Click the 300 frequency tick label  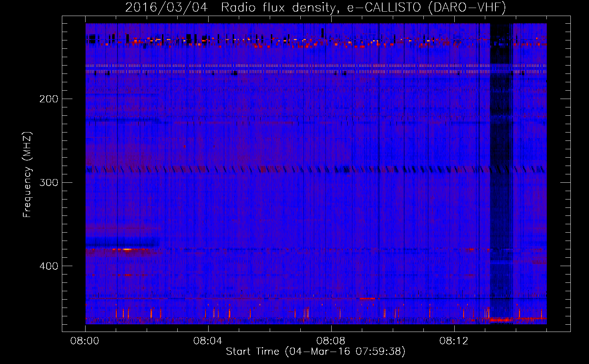[x=49, y=182]
